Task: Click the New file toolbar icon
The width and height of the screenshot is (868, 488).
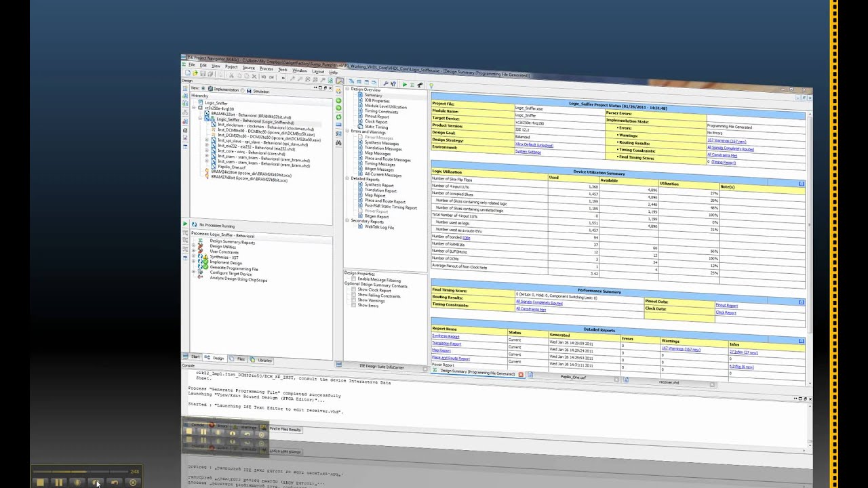Action: tap(188, 73)
